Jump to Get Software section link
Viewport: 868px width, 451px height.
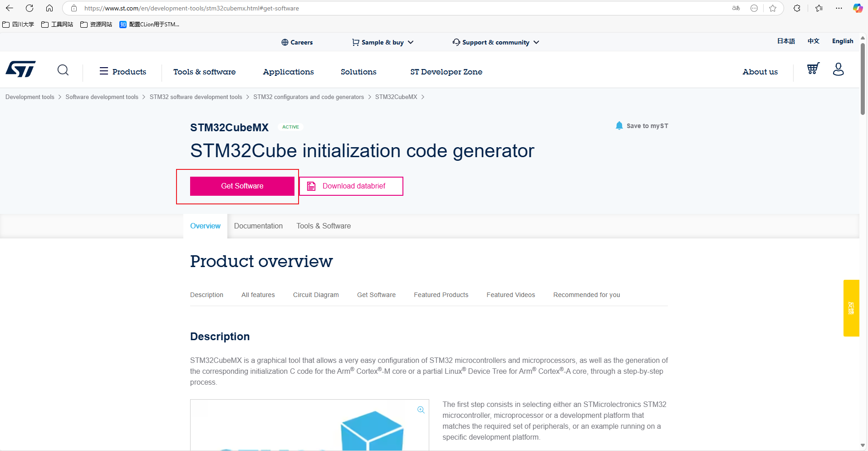(376, 295)
